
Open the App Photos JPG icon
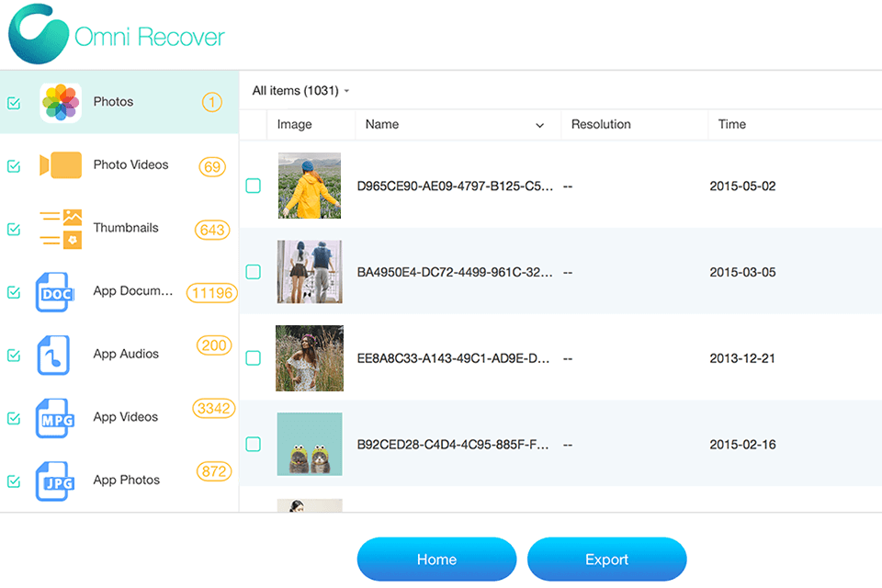point(55,481)
